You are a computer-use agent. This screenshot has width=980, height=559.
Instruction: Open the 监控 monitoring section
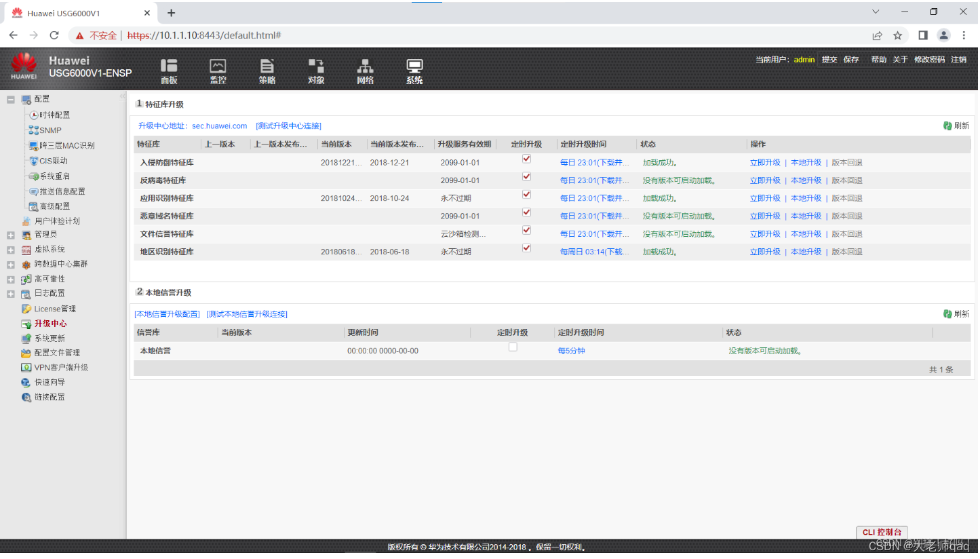pyautogui.click(x=218, y=71)
